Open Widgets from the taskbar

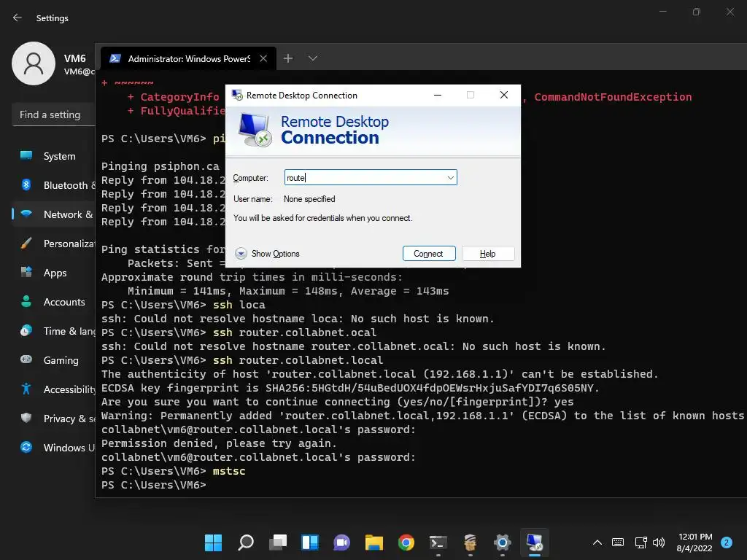pyautogui.click(x=309, y=542)
